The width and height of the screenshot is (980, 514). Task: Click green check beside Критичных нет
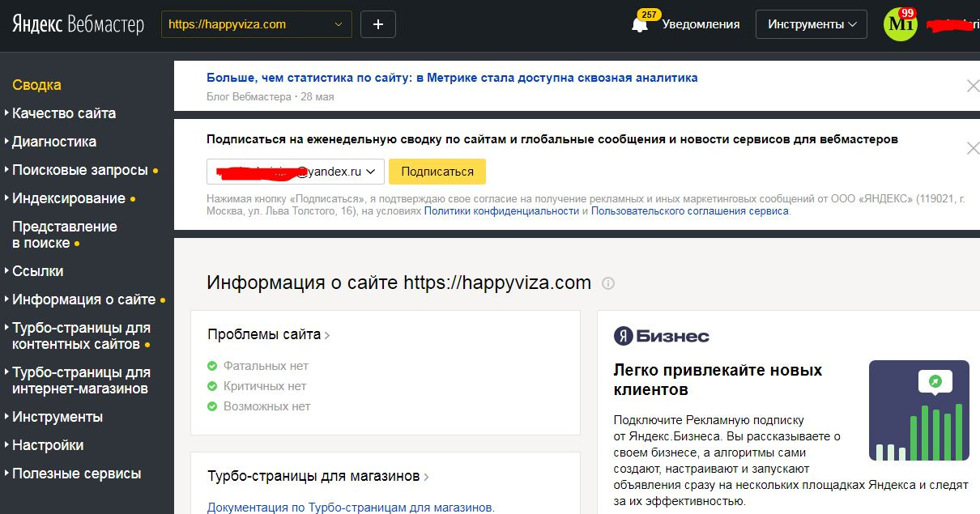pos(212,386)
